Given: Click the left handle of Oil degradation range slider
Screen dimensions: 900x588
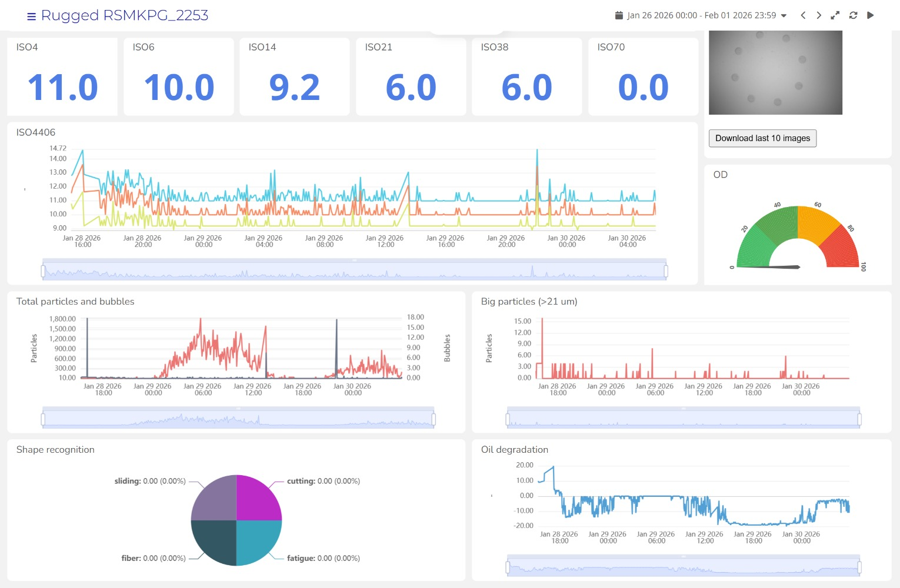Looking at the screenshot, I should pos(508,567).
